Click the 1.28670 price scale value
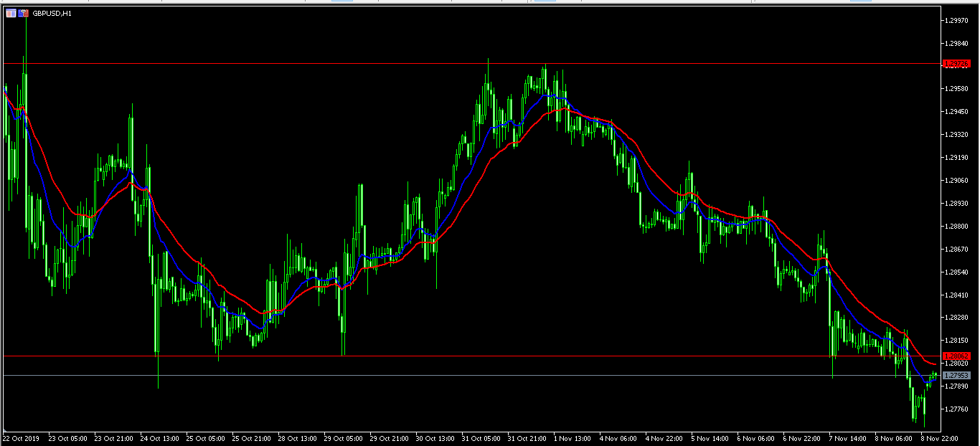 click(957, 250)
